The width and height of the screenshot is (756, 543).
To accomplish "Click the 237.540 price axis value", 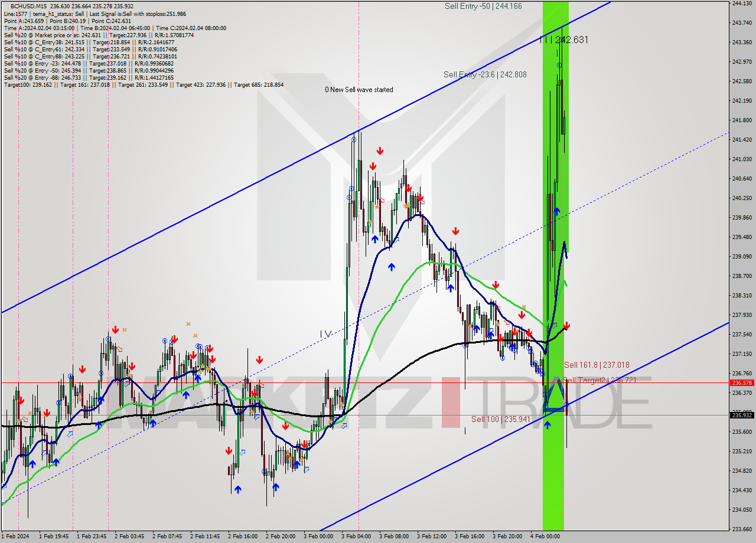I will (742, 334).
